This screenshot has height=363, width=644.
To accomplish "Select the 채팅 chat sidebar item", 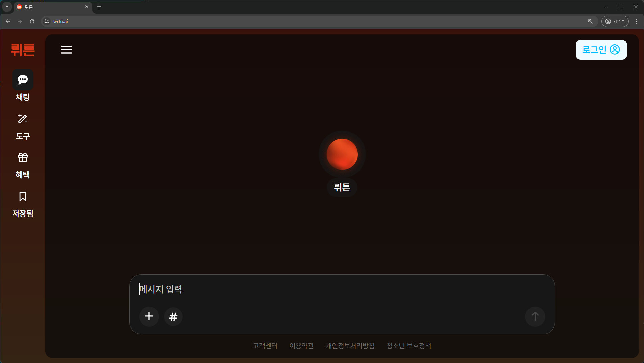I will pos(23,86).
